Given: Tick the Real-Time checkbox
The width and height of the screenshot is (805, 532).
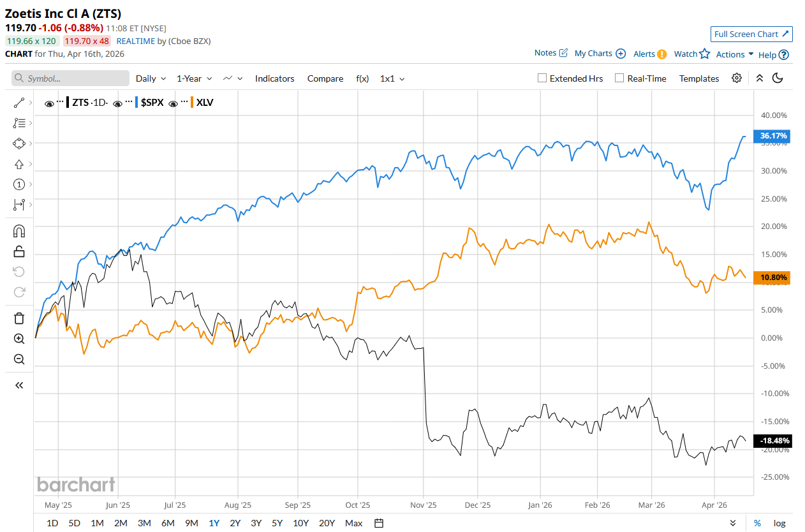Looking at the screenshot, I should click(x=619, y=78).
